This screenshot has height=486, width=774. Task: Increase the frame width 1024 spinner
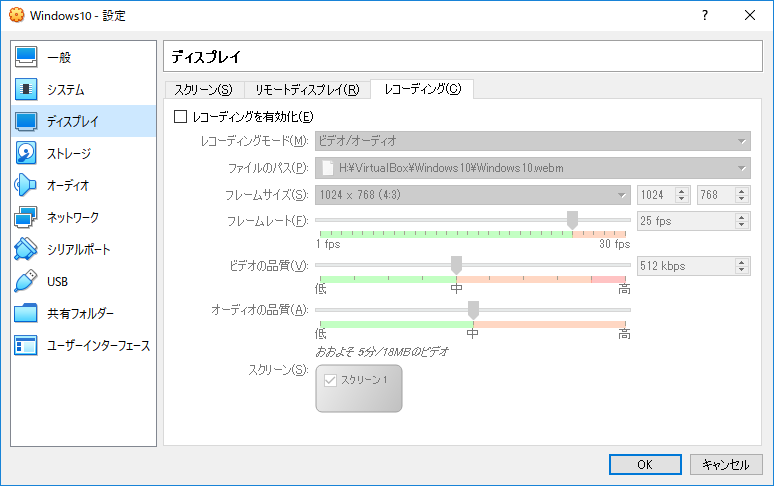click(682, 191)
